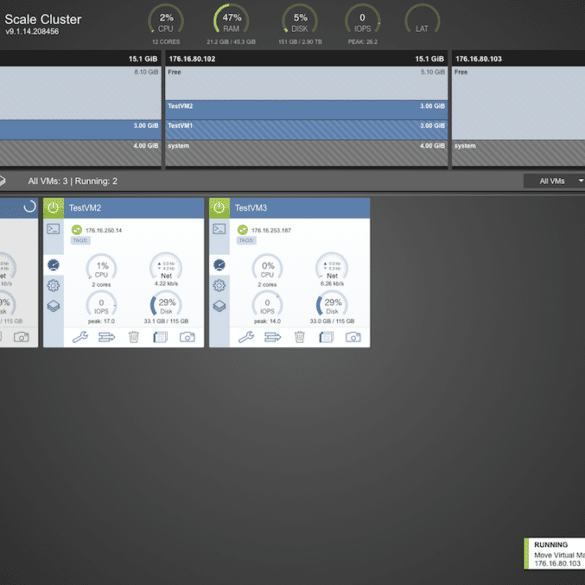This screenshot has height=585, width=585.
Task: Click the camera icon on the leftmost VM card
Action: coord(21,337)
